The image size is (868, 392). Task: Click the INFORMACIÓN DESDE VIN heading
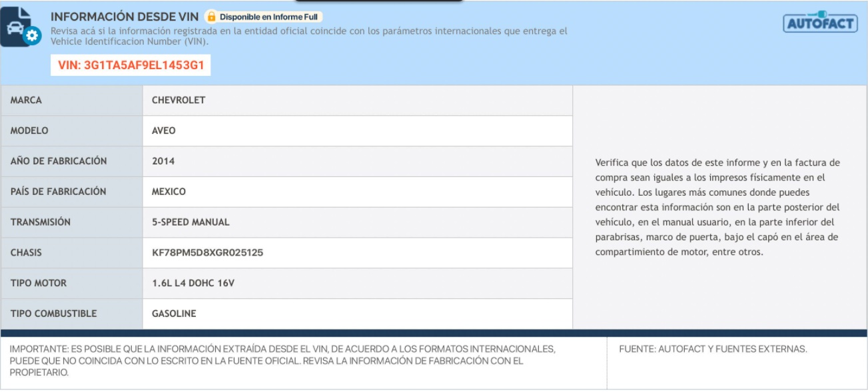tap(125, 15)
